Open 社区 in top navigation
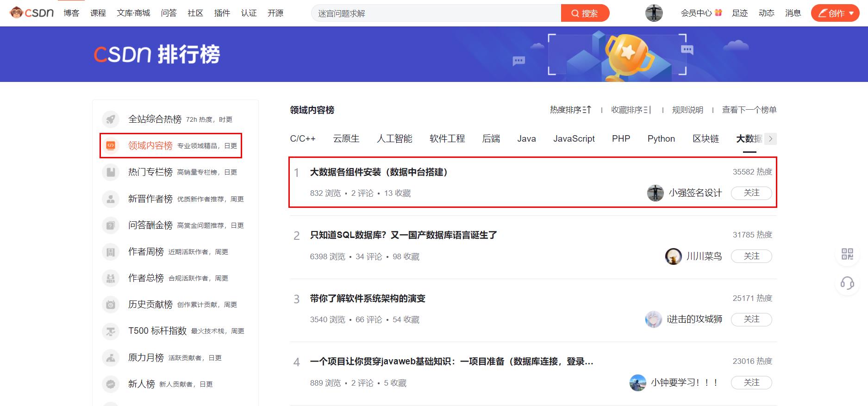Screen dimensions: 868x406 pos(195,13)
